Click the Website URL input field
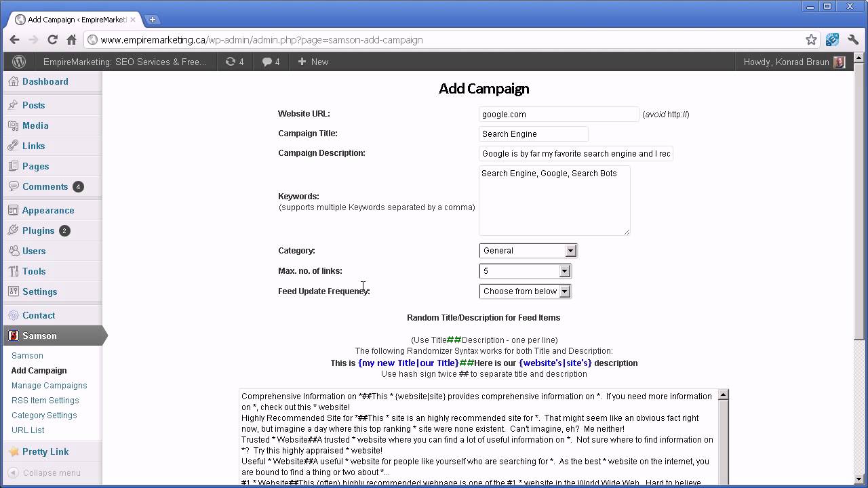The height and width of the screenshot is (488, 868). [x=559, y=114]
